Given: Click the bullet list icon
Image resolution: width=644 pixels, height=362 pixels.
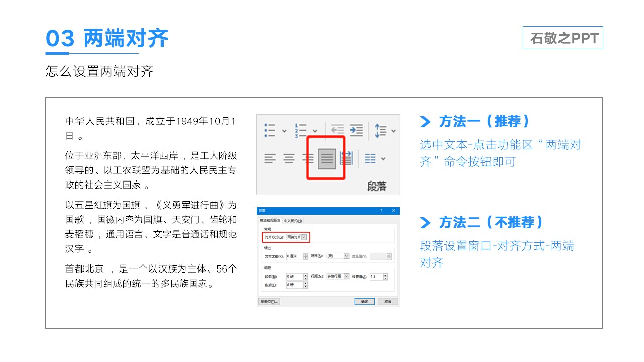Looking at the screenshot, I should pyautogui.click(x=270, y=130).
